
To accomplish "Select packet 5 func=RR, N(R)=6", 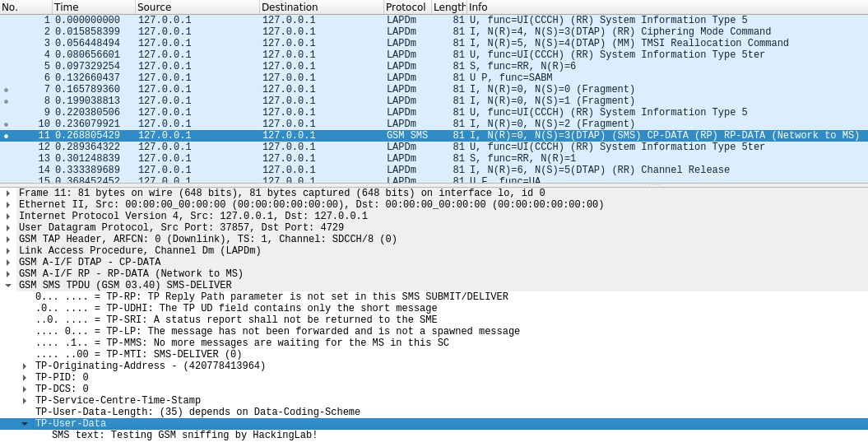I will (434, 66).
